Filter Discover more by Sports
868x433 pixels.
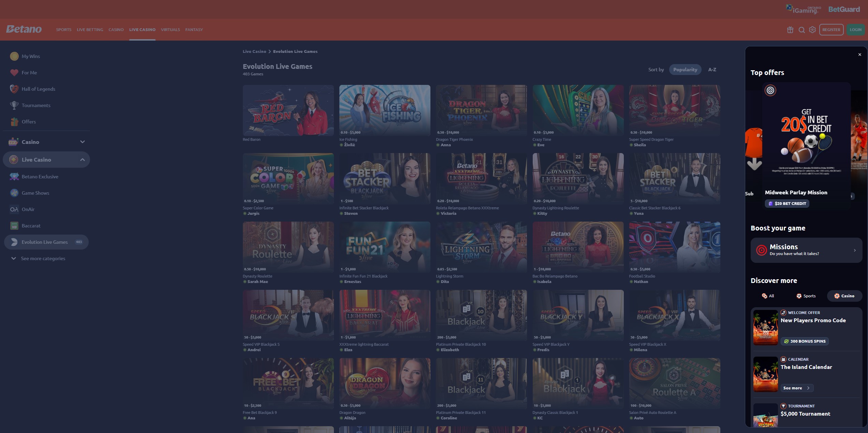click(806, 296)
